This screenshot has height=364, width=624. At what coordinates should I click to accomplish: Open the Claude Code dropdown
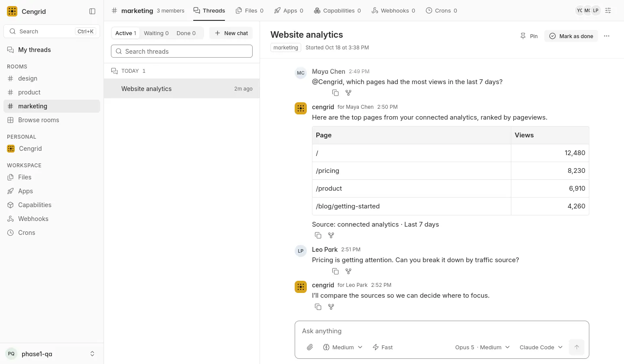tap(541, 347)
